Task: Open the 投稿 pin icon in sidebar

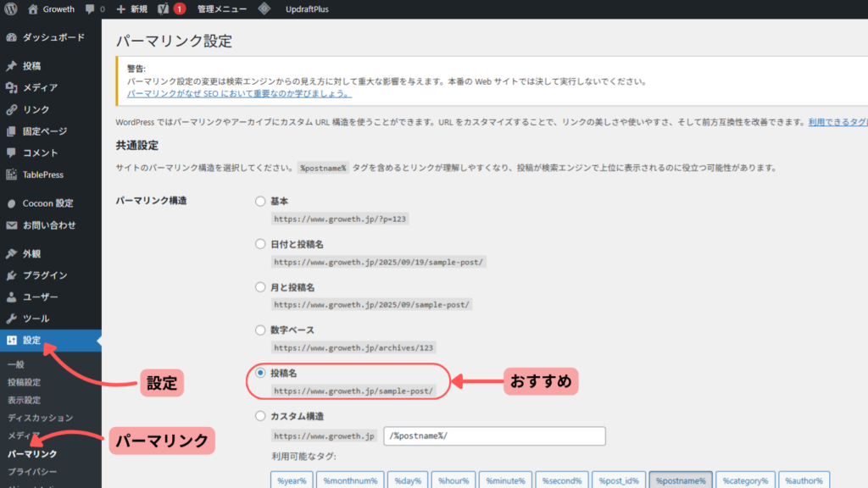Action: coord(11,65)
